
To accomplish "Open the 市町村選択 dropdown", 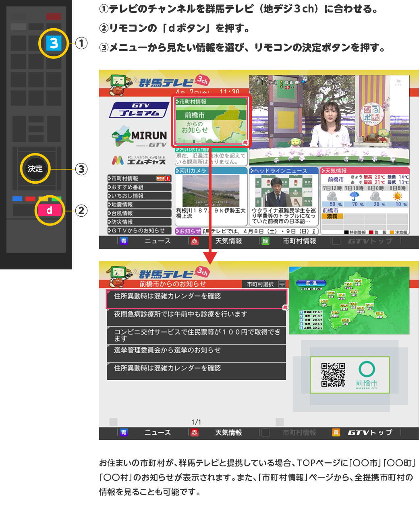I will (x=265, y=284).
